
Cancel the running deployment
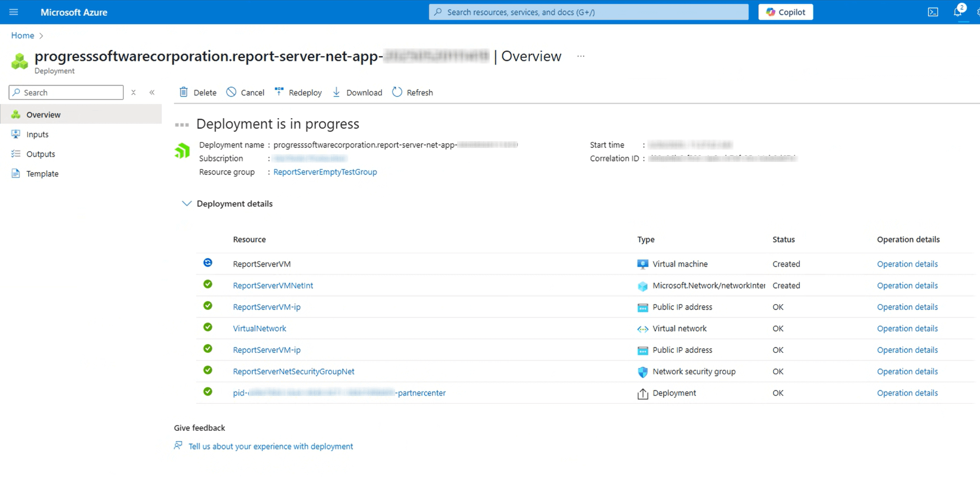pos(245,92)
